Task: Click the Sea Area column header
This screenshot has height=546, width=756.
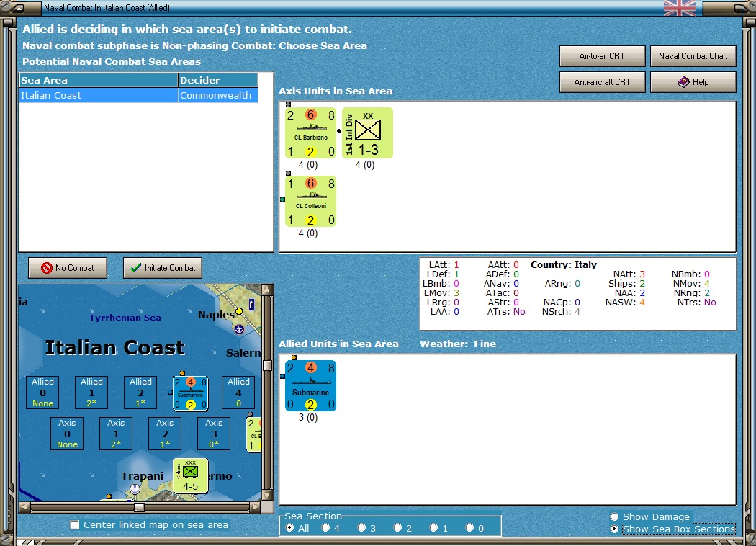Action: [99, 80]
